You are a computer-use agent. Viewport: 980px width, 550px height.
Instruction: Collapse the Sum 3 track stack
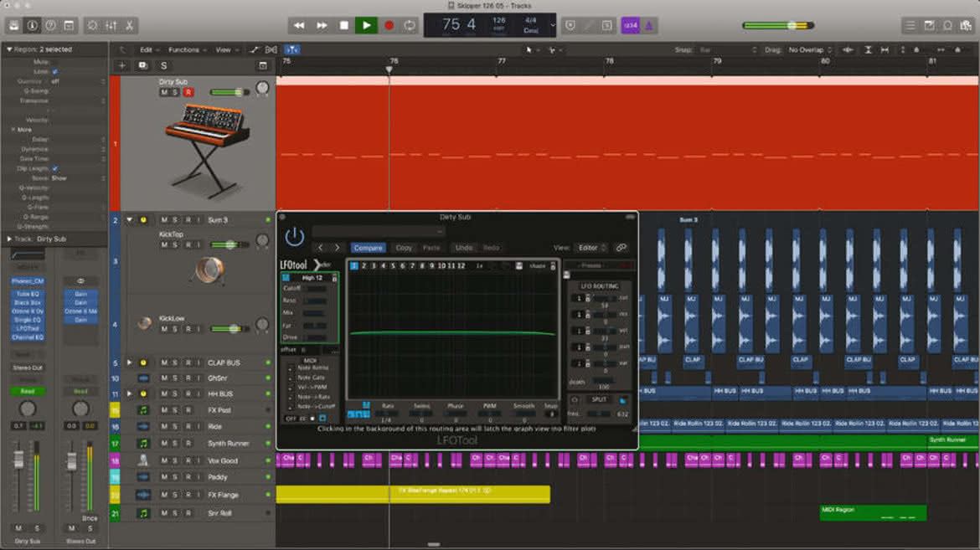(x=129, y=220)
